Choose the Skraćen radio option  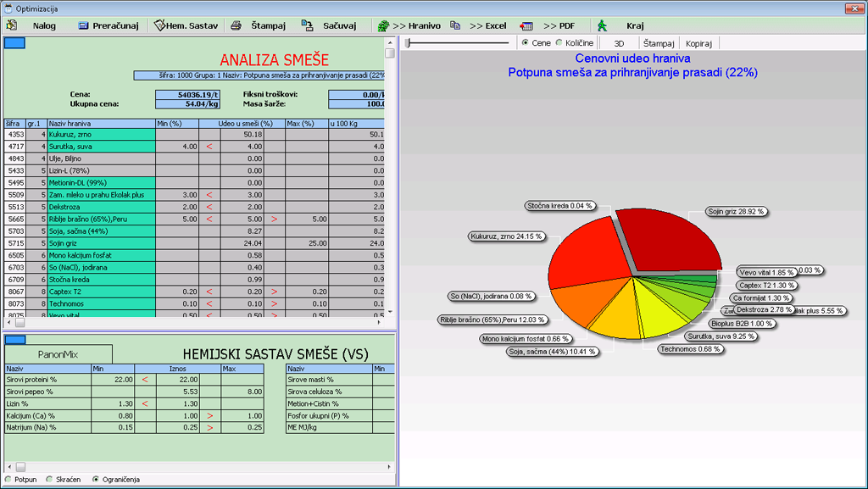coord(49,480)
